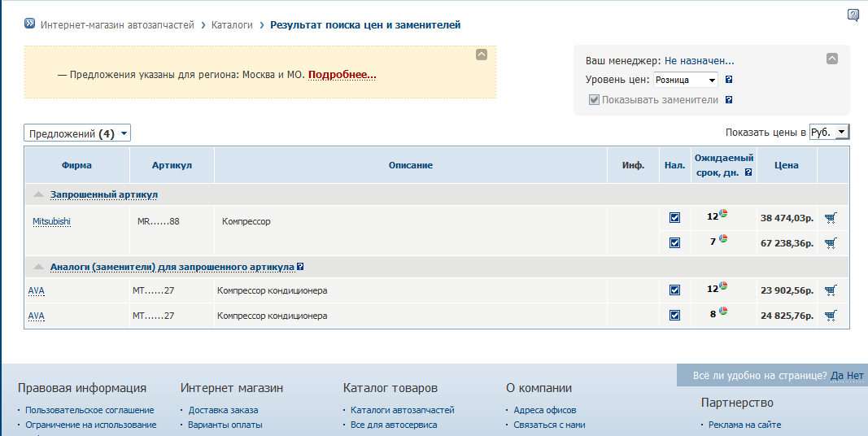Viewport: 868px width, 436px height.
Task: Click cart icon for 24 825,76р. offer
Action: (x=830, y=316)
